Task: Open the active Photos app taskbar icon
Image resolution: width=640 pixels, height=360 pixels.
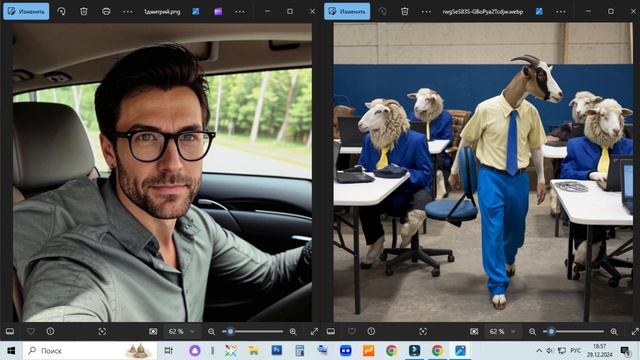Action: coord(460,351)
